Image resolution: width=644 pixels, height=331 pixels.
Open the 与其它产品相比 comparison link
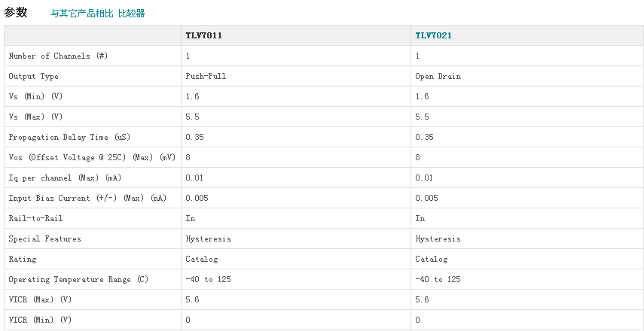(82, 14)
